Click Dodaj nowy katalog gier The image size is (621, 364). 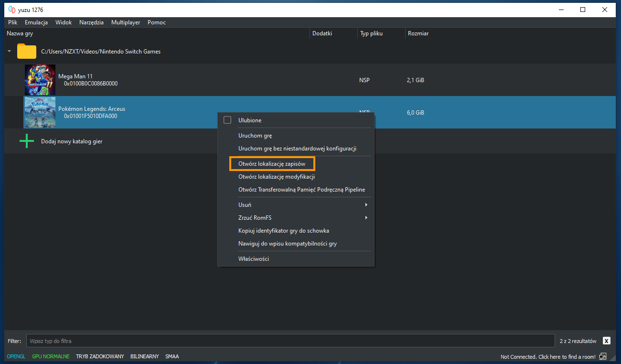pos(72,141)
